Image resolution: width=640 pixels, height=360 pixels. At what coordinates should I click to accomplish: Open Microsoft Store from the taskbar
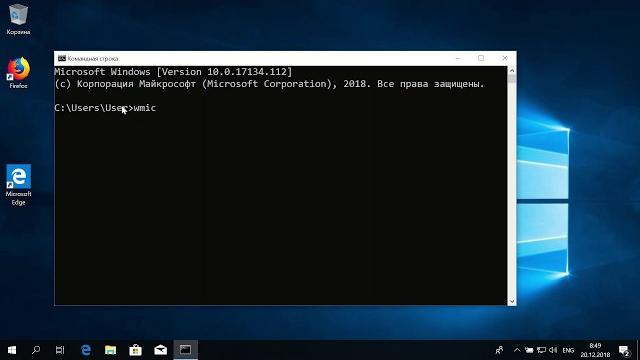[136, 350]
